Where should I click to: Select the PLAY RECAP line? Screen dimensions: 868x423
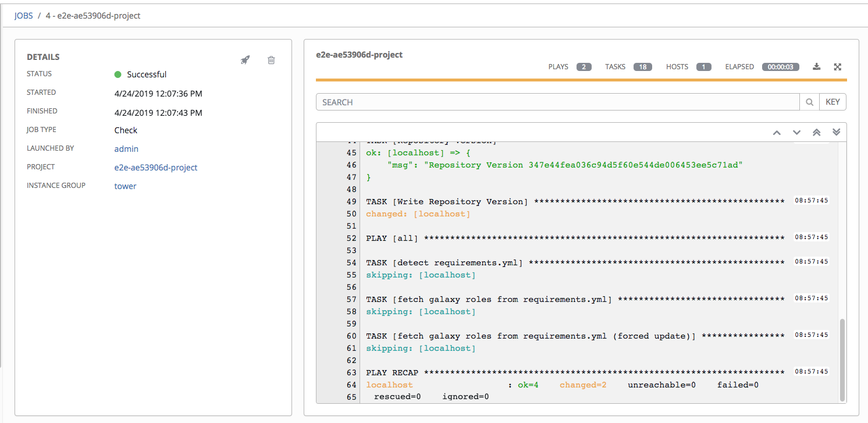(x=575, y=373)
